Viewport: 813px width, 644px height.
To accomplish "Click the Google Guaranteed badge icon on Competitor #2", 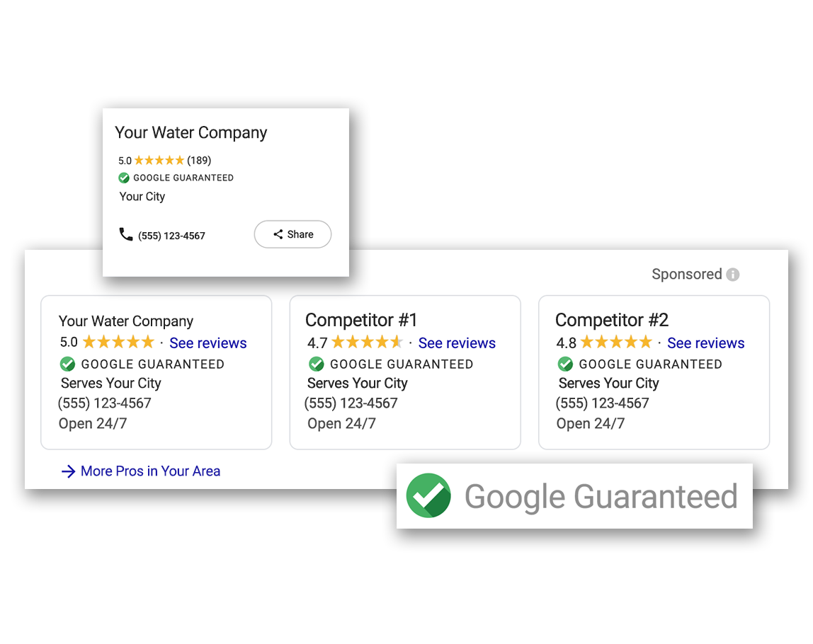I will coord(565,364).
